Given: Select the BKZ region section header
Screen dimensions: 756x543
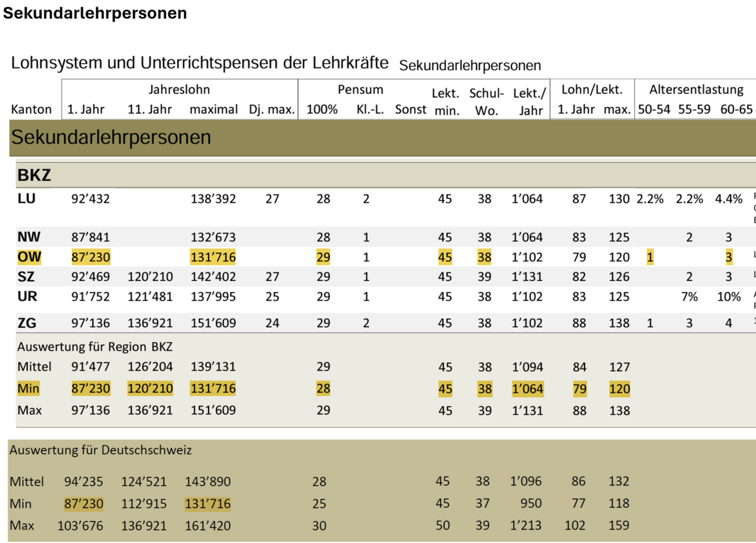Looking at the screenshot, I should (x=34, y=175).
